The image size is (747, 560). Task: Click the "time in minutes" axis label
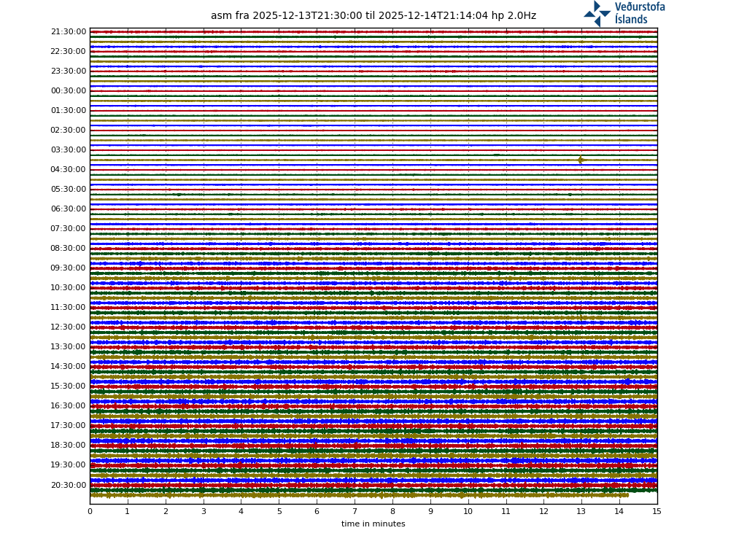pos(373,524)
